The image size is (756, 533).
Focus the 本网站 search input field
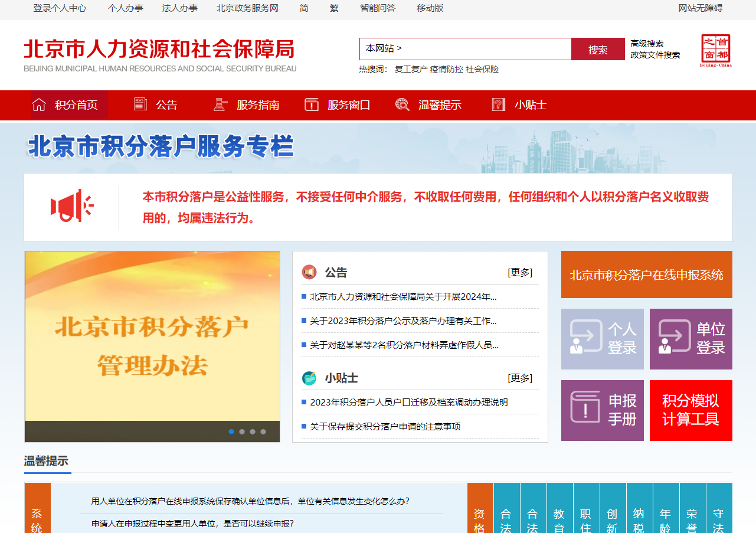[466, 49]
